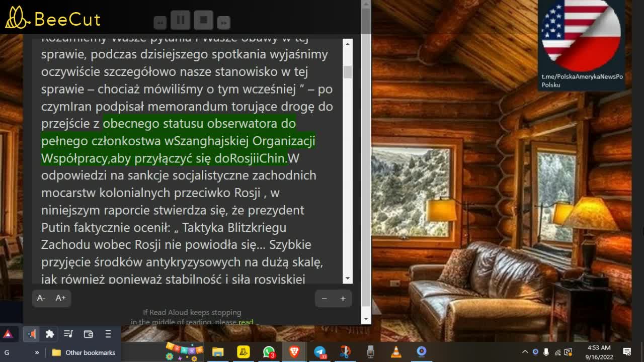Rewind to previous paragraph in Read Aloud
This screenshot has height=362, width=644.
click(160, 23)
